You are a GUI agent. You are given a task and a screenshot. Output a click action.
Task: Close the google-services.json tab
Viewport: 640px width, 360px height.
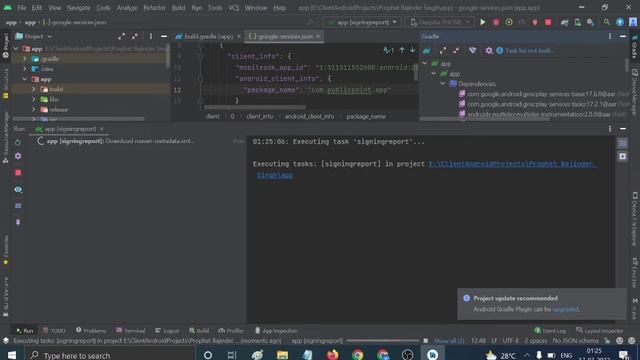[318, 36]
